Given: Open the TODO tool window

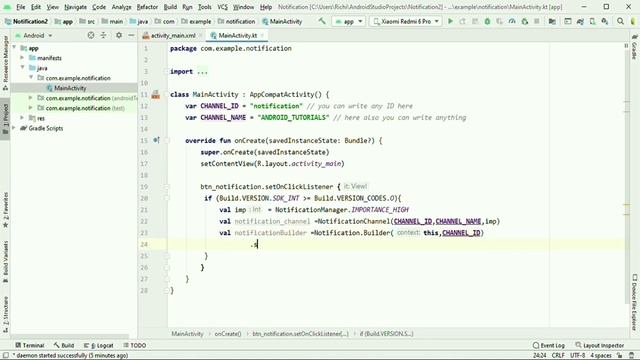Looking at the screenshot, I should coord(135,345).
